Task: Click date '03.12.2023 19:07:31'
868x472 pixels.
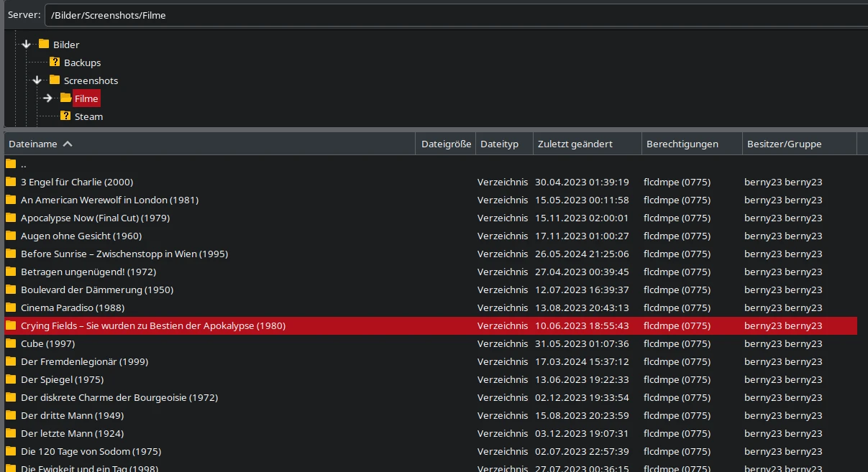Action: point(582,433)
